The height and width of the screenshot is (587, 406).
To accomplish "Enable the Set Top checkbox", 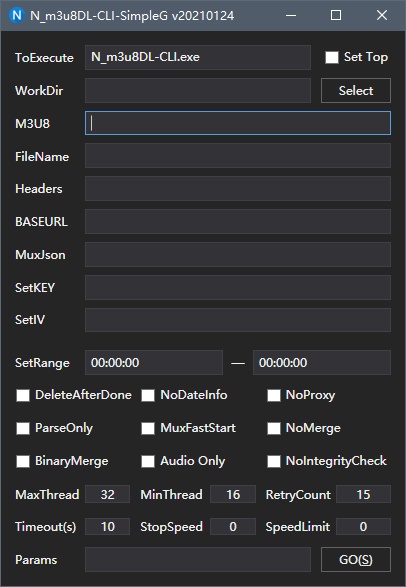I will coord(332,57).
